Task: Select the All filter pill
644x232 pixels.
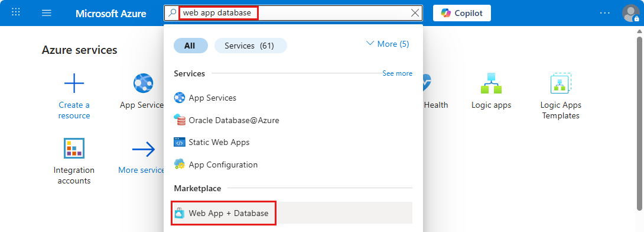Action: (x=191, y=46)
